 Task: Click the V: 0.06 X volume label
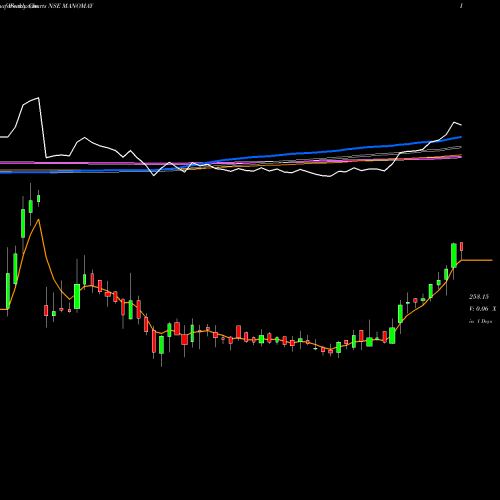click(483, 309)
